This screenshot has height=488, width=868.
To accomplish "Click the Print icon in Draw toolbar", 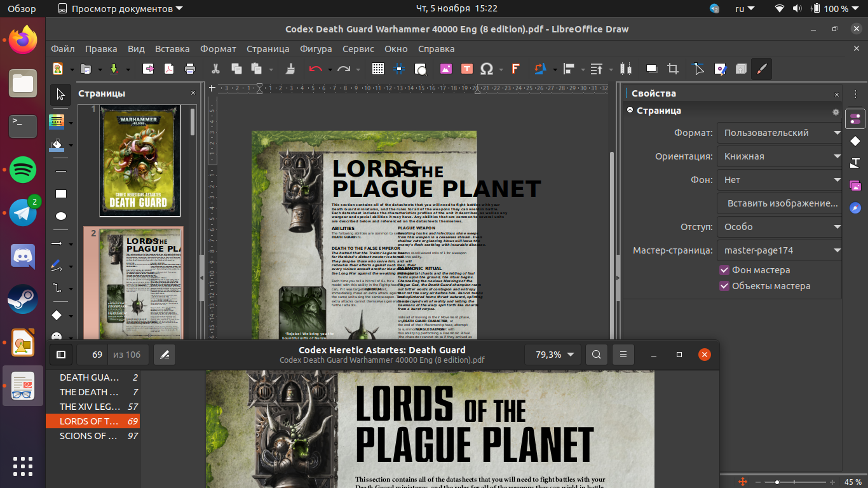I will 189,69.
